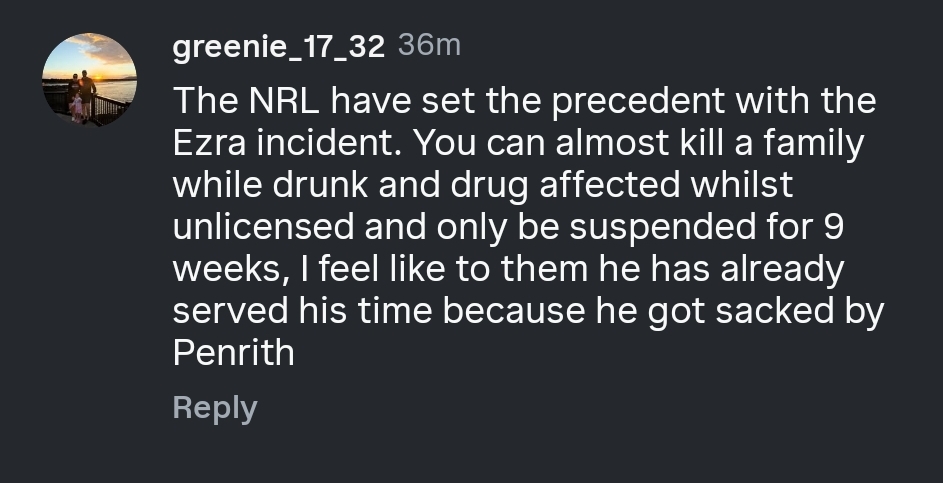Screen dimensions: 943x483
Task: Click the greenie_17_32 username
Action: point(278,46)
